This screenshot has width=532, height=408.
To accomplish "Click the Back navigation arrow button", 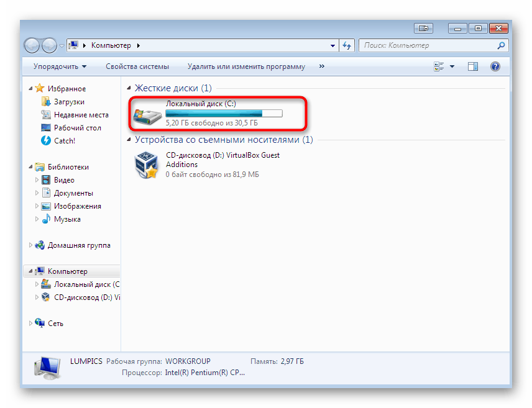I will click(32, 45).
